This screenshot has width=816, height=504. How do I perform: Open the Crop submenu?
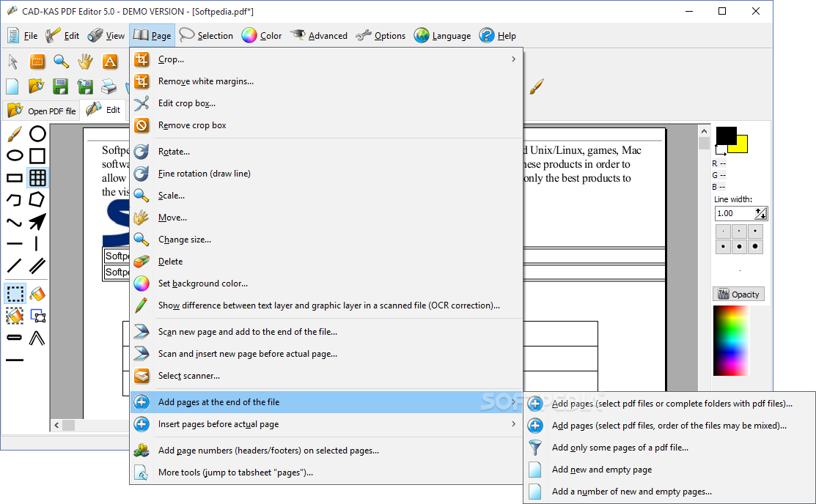pyautogui.click(x=327, y=59)
